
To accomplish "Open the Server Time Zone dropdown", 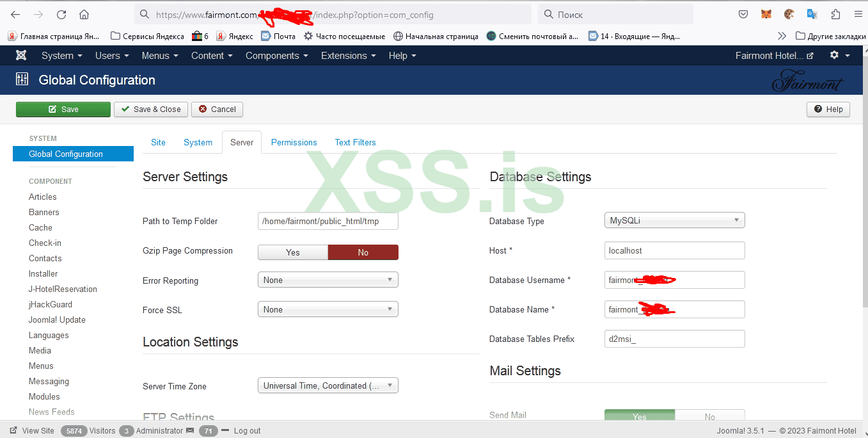I will point(328,385).
